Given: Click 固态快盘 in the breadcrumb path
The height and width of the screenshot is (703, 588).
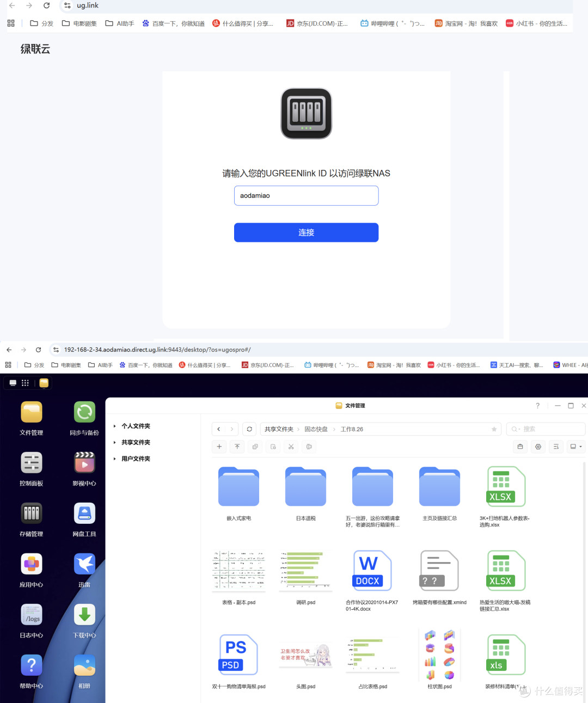Looking at the screenshot, I should (316, 429).
